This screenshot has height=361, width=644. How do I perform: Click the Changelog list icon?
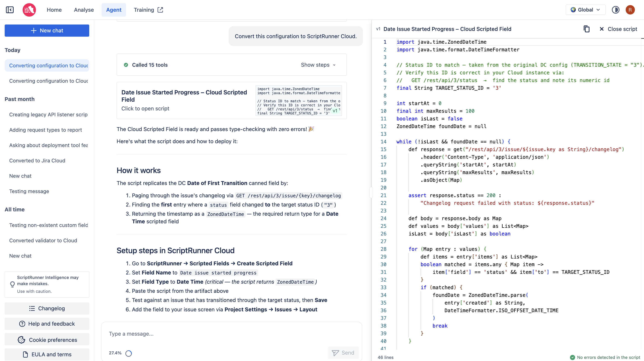click(32, 308)
